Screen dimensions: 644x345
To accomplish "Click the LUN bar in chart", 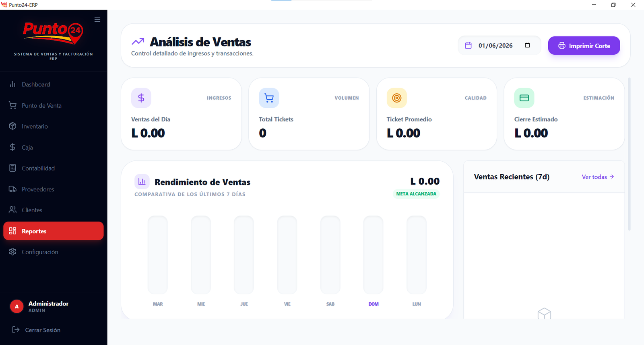I will pos(417,255).
